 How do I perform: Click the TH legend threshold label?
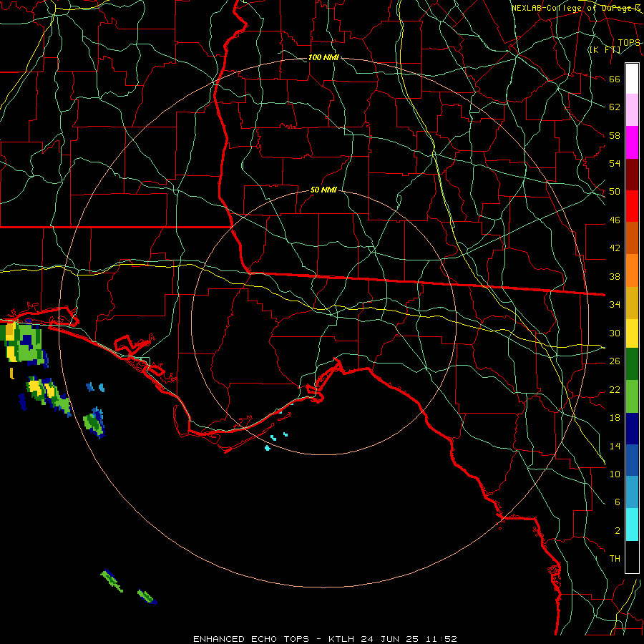coord(615,559)
